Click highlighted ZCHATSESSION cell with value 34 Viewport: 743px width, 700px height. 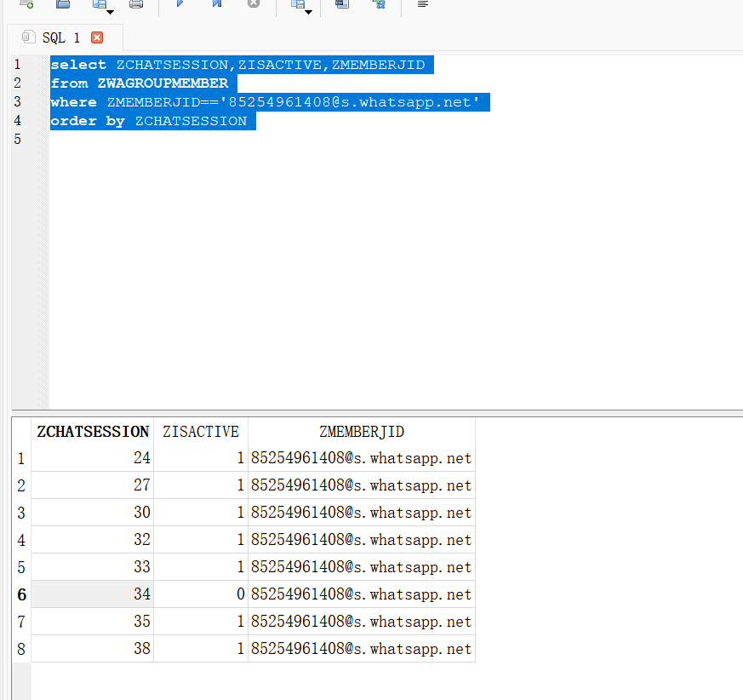click(93, 594)
